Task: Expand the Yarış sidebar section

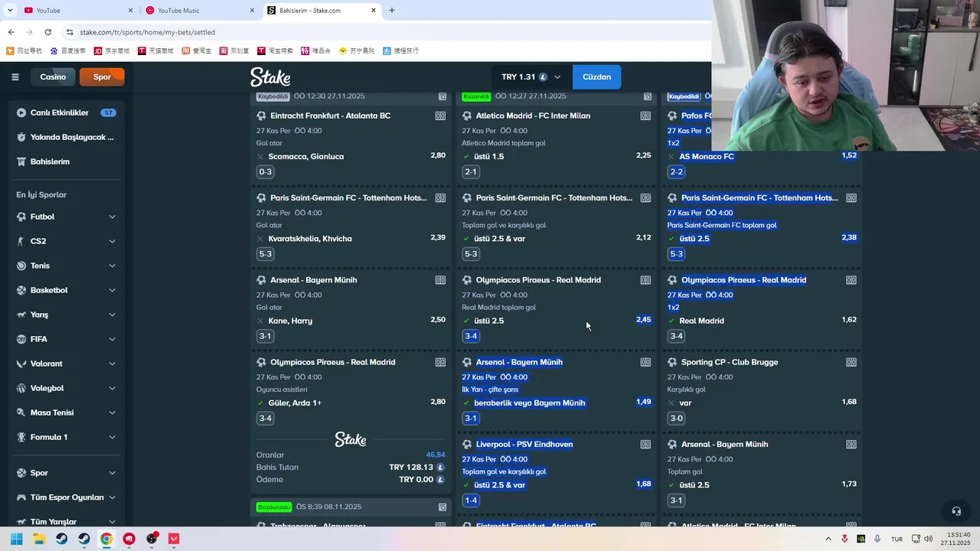Action: click(x=112, y=315)
